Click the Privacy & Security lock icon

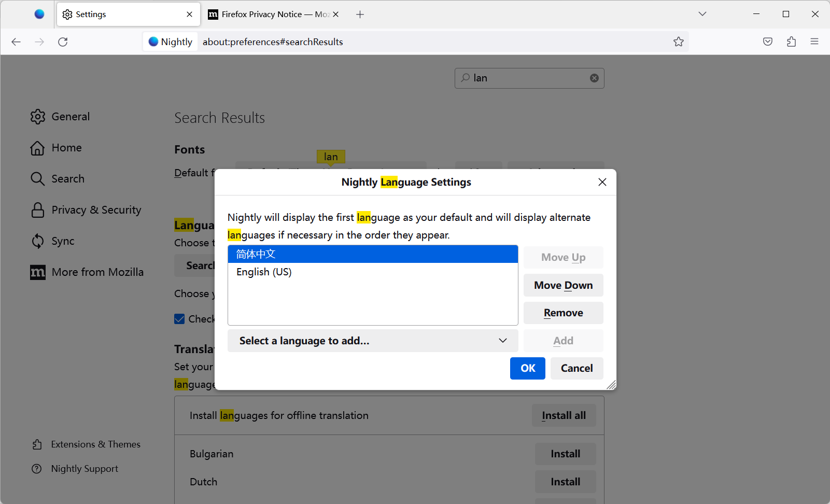37,210
